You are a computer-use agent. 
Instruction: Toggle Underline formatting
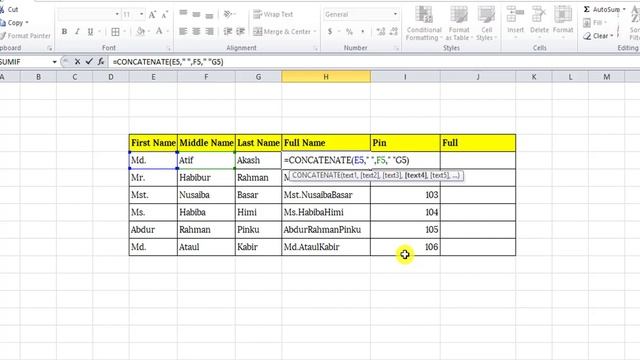(90, 31)
